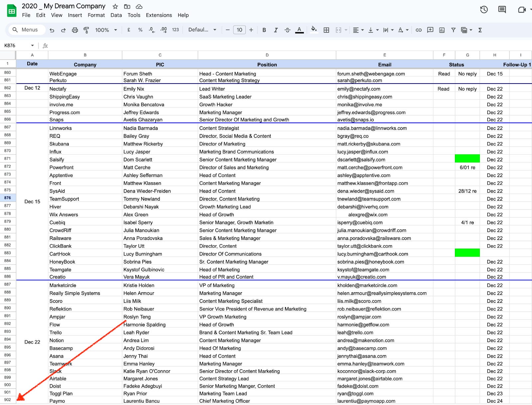Click the document title 2020 _ My Dream Company

tap(64, 6)
